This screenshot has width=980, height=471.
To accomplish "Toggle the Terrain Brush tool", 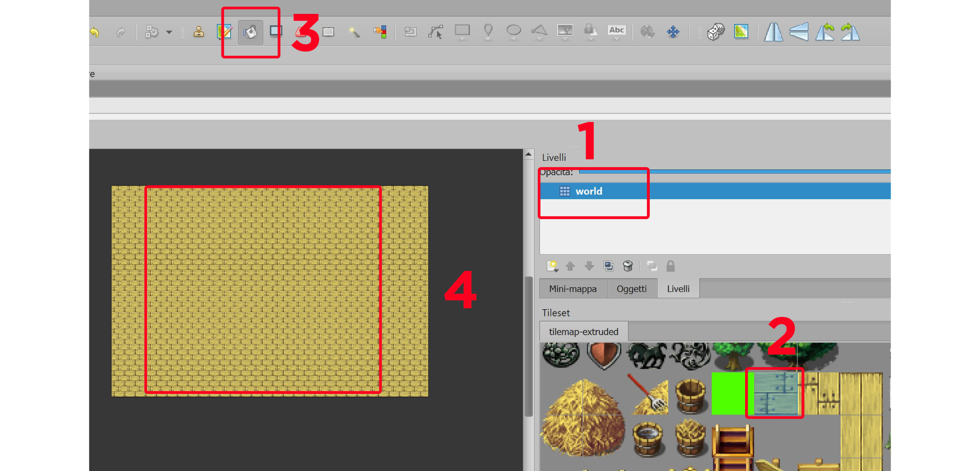I will pyautogui.click(x=224, y=32).
